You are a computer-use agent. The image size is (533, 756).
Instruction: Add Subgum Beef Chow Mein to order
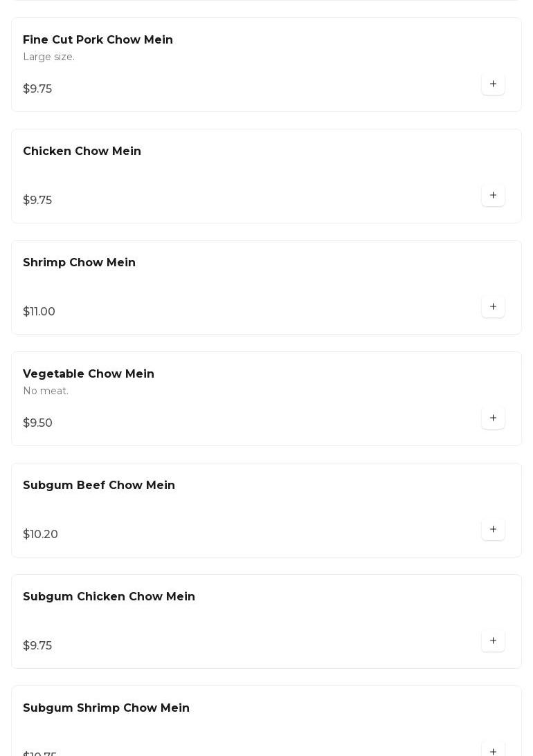493,530
